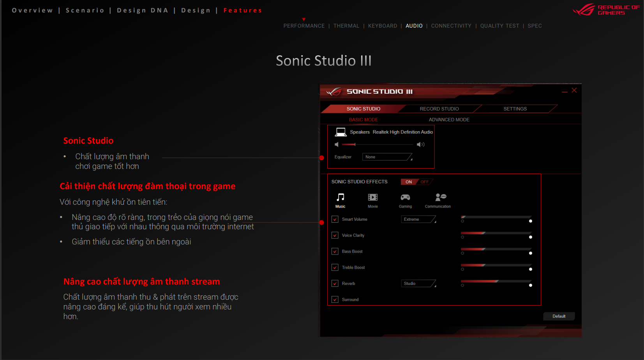Image resolution: width=644 pixels, height=360 pixels.
Task: Open the Scenario section
Action: coord(85,11)
